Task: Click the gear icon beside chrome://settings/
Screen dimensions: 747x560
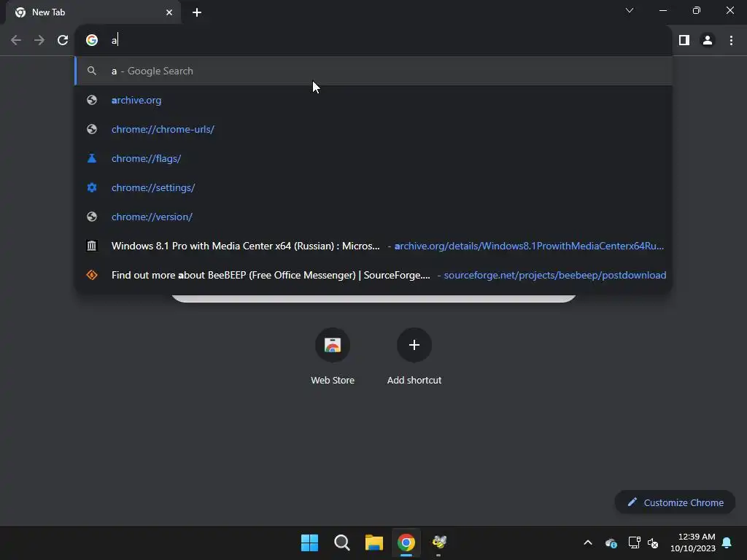Action: [92, 187]
